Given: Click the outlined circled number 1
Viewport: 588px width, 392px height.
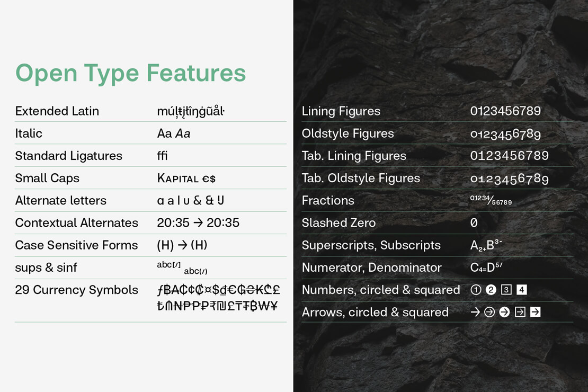Looking at the screenshot, I should coord(476,290).
